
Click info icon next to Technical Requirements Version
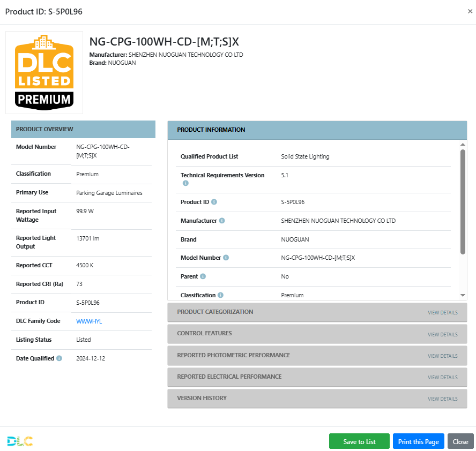[x=185, y=183]
